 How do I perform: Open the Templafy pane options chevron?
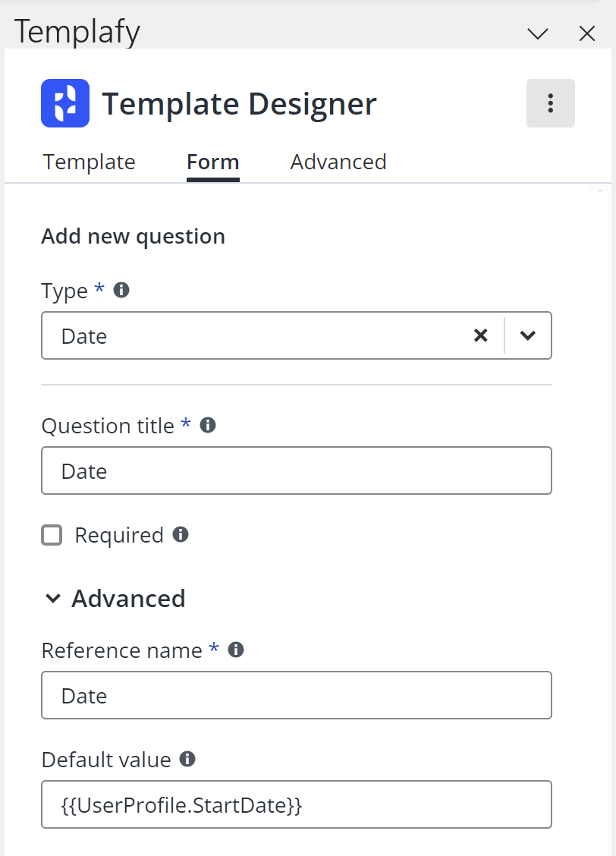click(538, 34)
